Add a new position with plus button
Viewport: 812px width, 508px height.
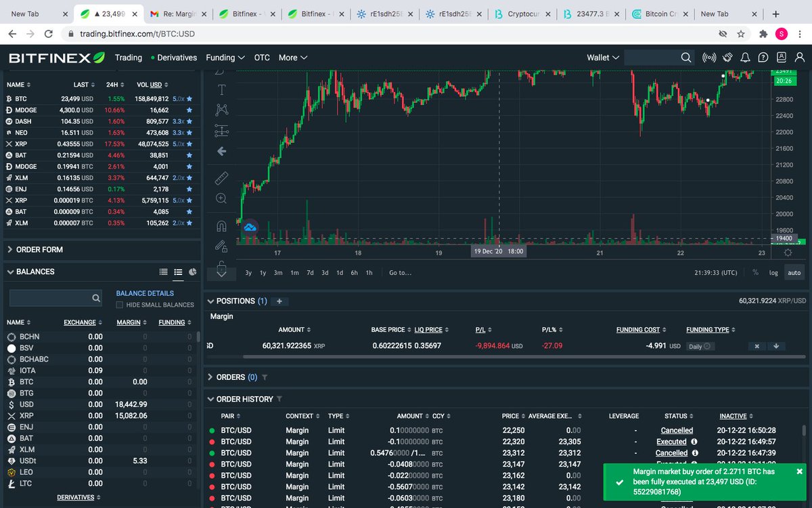279,301
